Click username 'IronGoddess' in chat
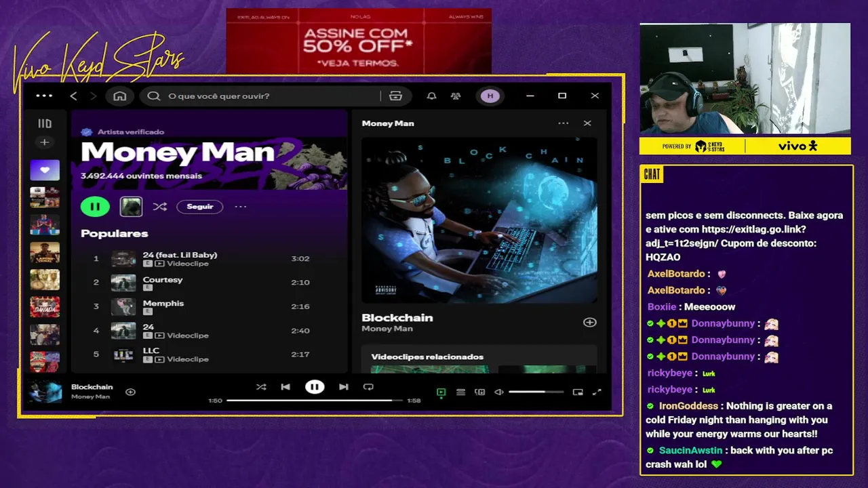The image size is (868, 488). point(688,406)
